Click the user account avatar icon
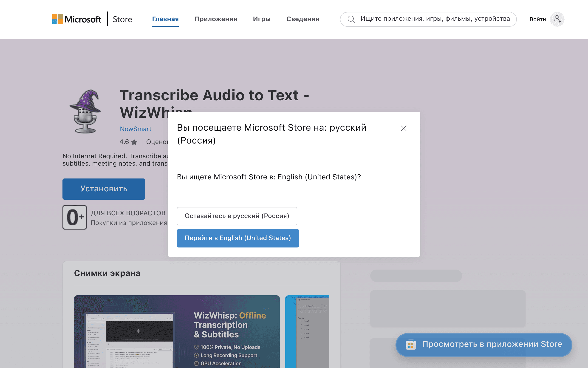Screen dimensions: 588x368 pyautogui.click(x=557, y=19)
